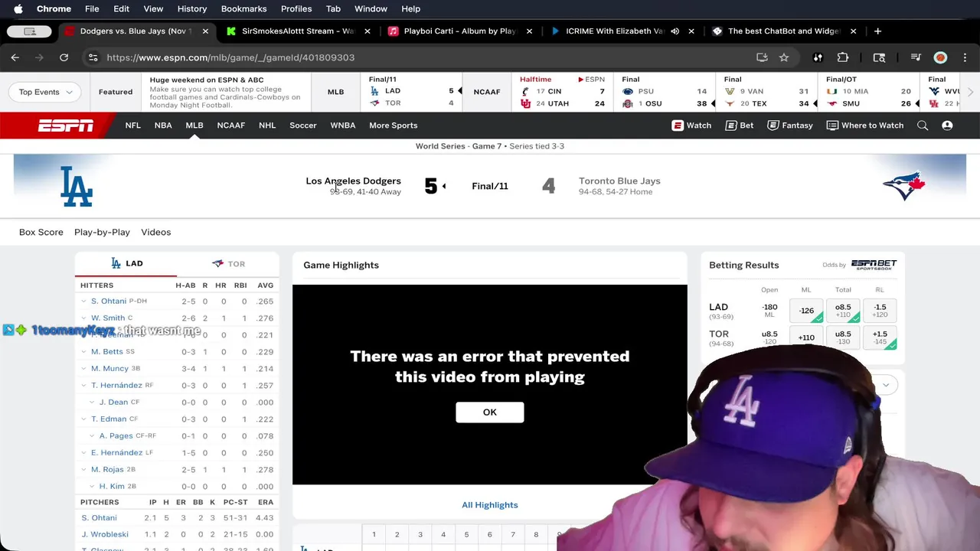
Task: Open the Chrome History menu
Action: tap(192, 8)
